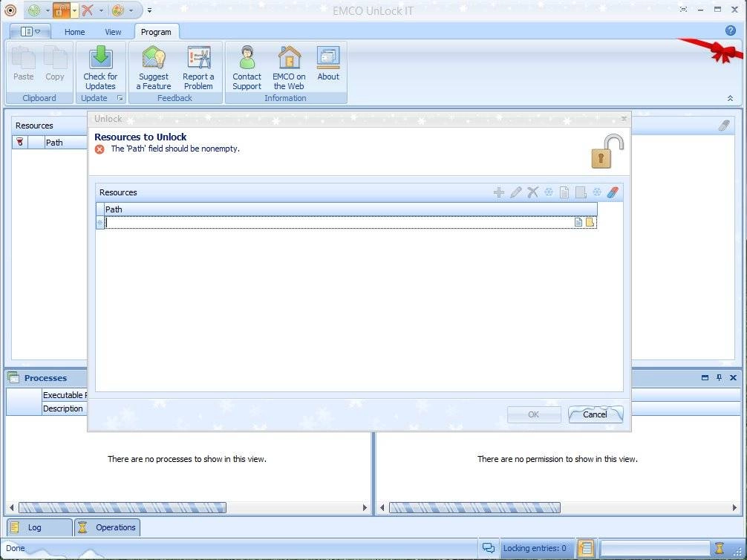Click the processes horizontal scrollbar thumb
Image resolution: width=747 pixels, height=560 pixels.
coord(123,507)
